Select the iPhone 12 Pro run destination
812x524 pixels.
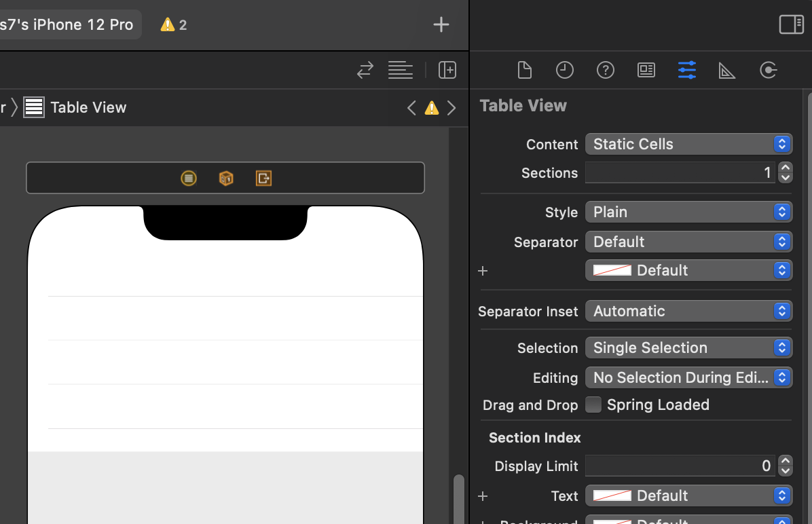(x=67, y=24)
